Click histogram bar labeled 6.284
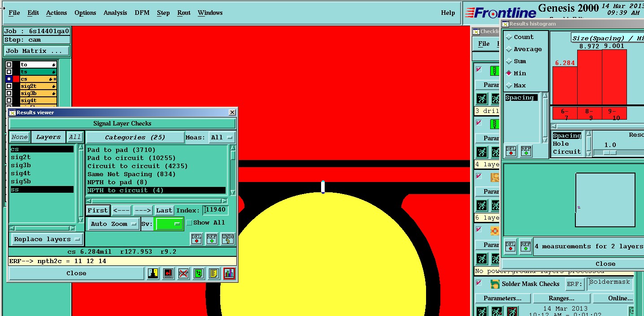The height and width of the screenshot is (316, 644). click(x=565, y=86)
